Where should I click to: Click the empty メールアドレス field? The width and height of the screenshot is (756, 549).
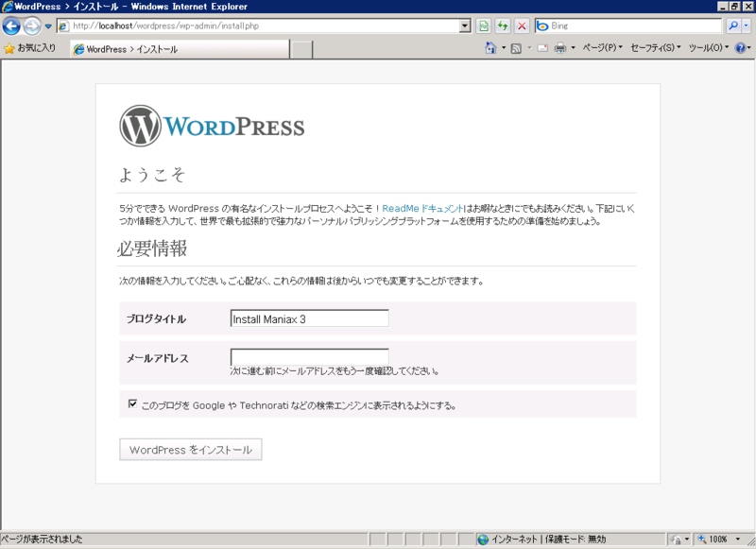pos(310,357)
